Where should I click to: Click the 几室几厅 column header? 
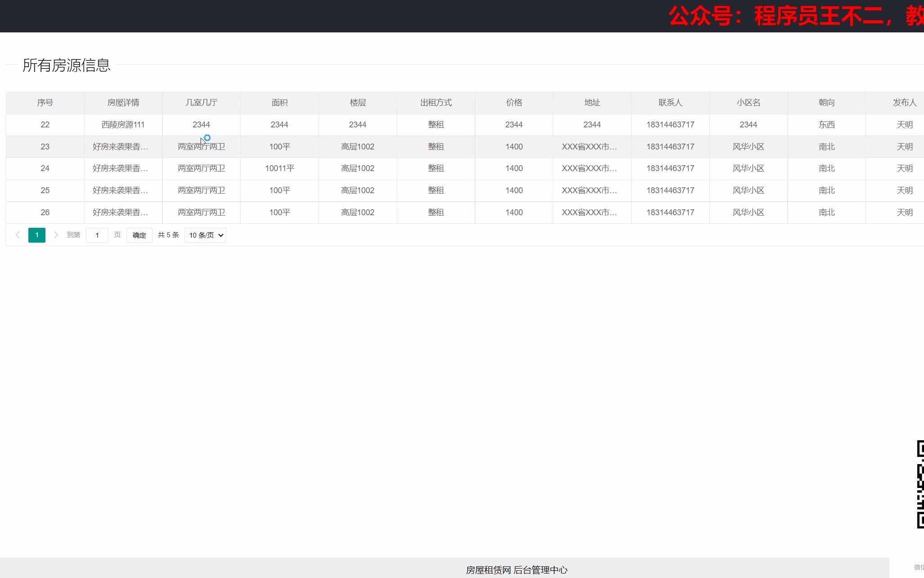[202, 103]
